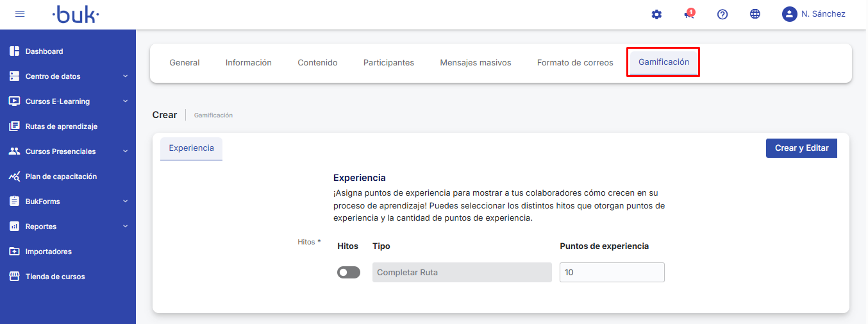Go to Rutas de aprendizaje
Viewport: 868px width, 324px height.
tap(61, 126)
